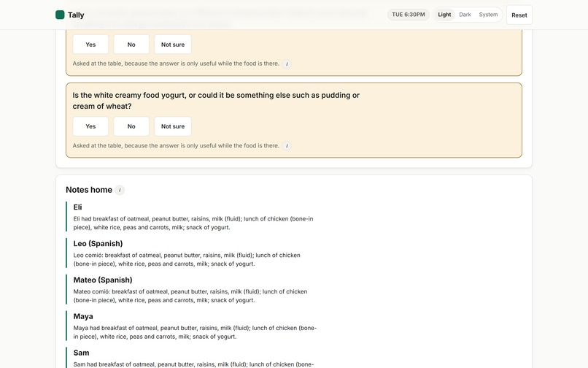The width and height of the screenshot is (588, 368).
Task: Select No in the upper question card
Action: [x=131, y=45]
